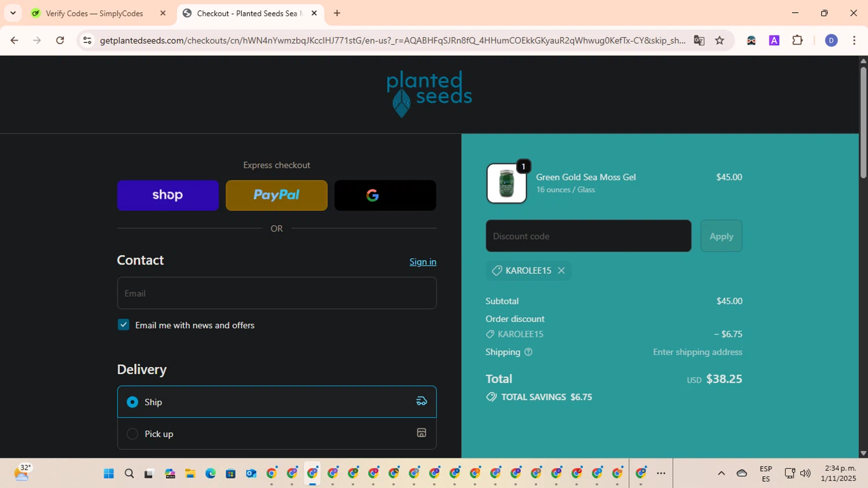Screen dimensions: 868x488
Task: Select Google Pay express checkout button
Action: click(385, 195)
